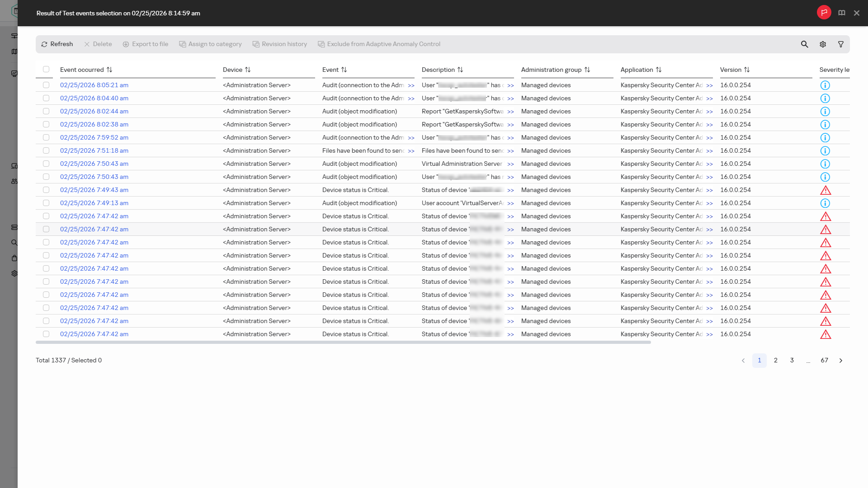Sort by Description column arrows
Viewport: 868px width, 488px height.
pyautogui.click(x=460, y=70)
